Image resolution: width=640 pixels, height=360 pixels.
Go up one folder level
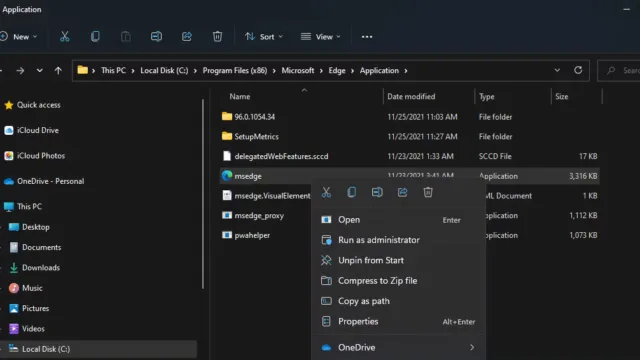[x=58, y=71]
